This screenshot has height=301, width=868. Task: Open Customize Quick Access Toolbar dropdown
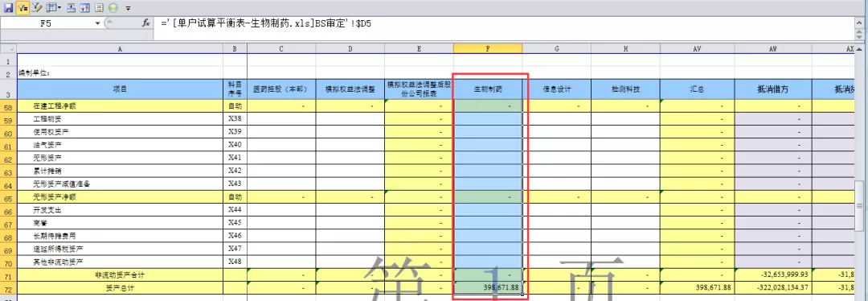coord(129,8)
